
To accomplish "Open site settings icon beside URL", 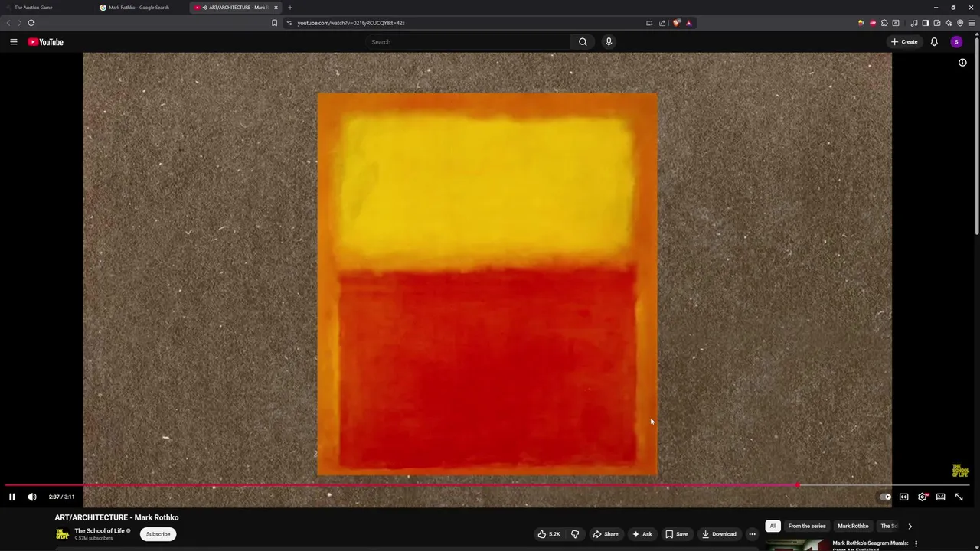I will [289, 23].
